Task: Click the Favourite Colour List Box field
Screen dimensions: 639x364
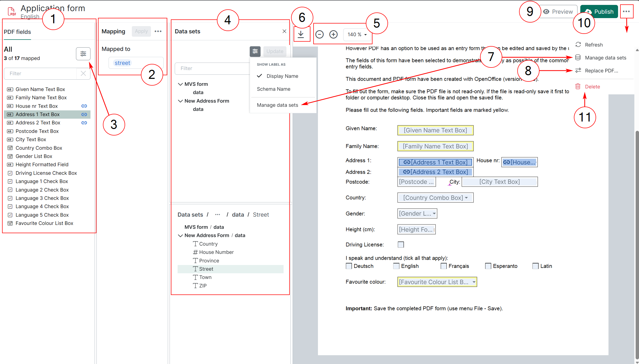Action: pos(437,282)
